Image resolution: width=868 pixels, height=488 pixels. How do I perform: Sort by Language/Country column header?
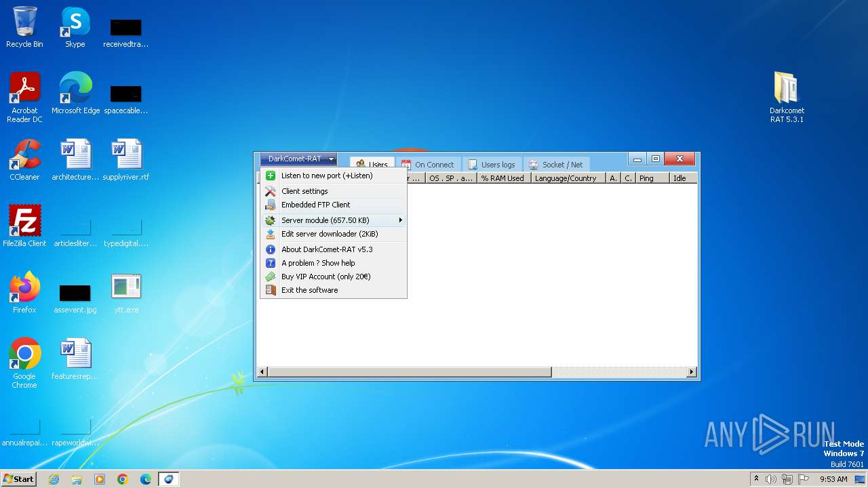[x=568, y=178]
